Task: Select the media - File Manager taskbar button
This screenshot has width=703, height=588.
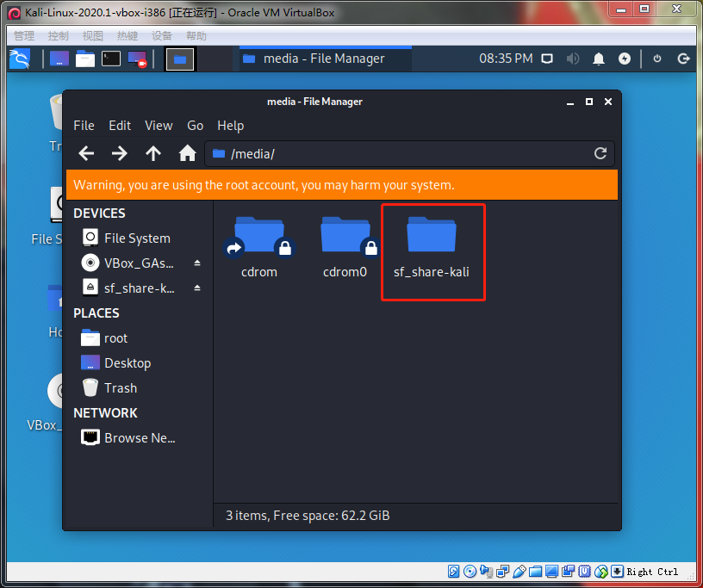Action: (x=326, y=59)
